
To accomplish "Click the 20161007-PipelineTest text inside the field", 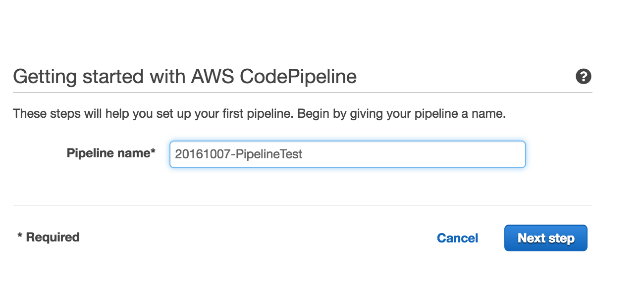I will point(238,154).
